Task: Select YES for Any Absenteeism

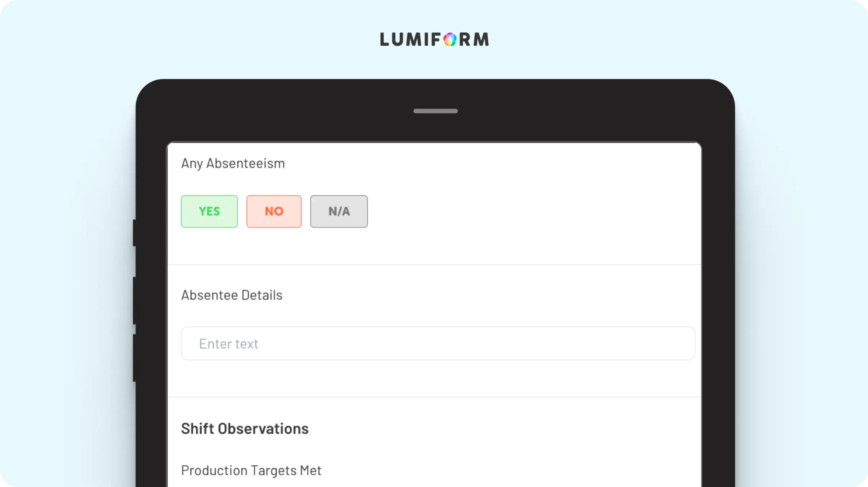Action: [209, 211]
